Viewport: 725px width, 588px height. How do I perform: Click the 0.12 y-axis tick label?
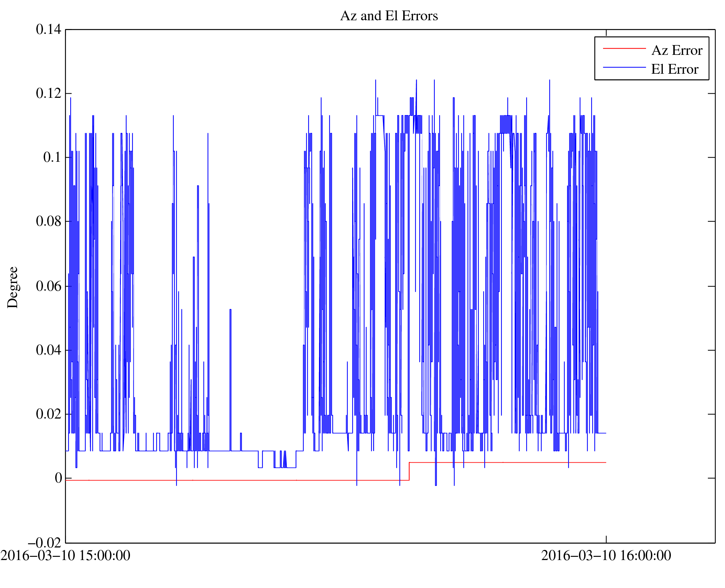click(x=49, y=93)
